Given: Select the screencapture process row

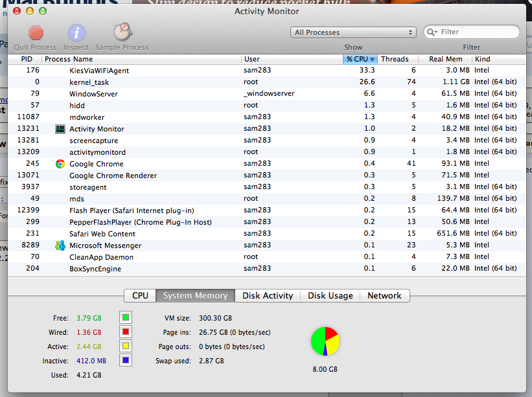Looking at the screenshot, I should (x=267, y=141).
